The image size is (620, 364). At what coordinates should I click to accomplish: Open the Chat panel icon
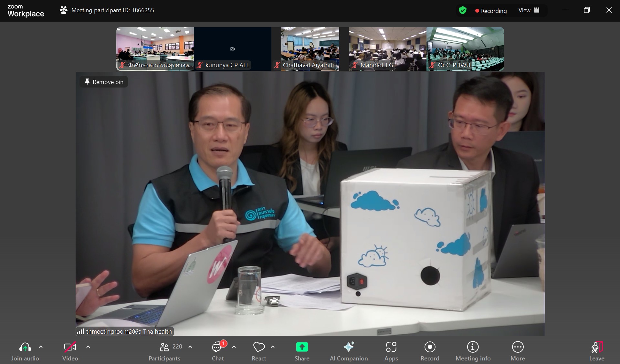[217, 348]
